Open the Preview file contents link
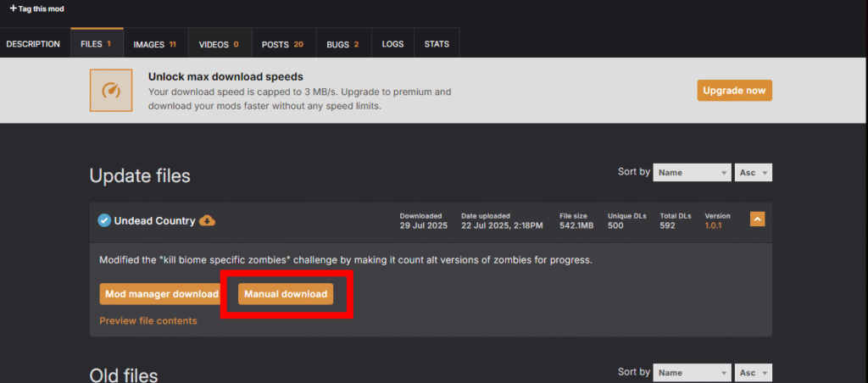Screen dimensions: 868x383 (148, 321)
